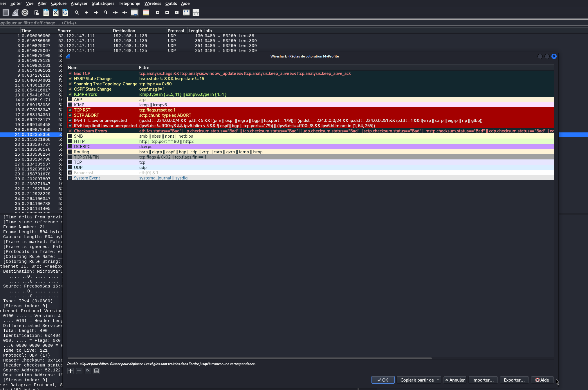This screenshot has height=390, width=588.
Task: Select the Checksum Errors rule name
Action: 90,131
